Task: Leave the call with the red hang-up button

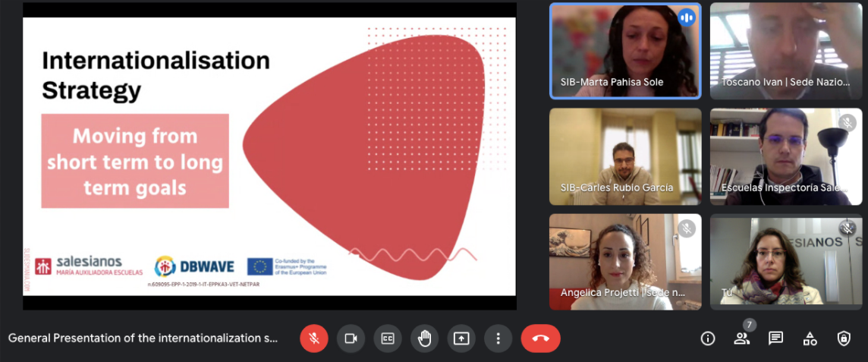Action: pyautogui.click(x=540, y=338)
